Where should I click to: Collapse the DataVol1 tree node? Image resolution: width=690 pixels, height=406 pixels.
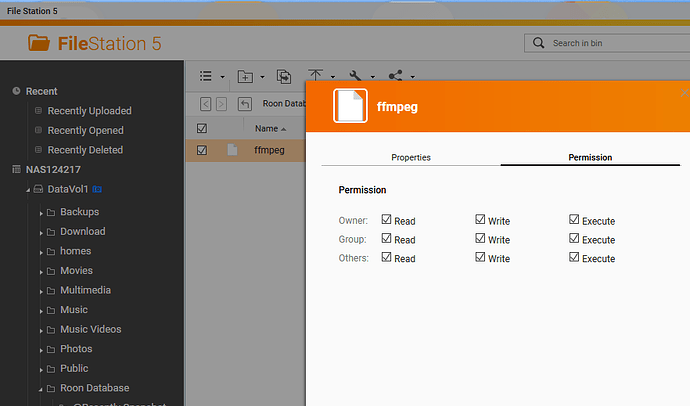point(28,190)
